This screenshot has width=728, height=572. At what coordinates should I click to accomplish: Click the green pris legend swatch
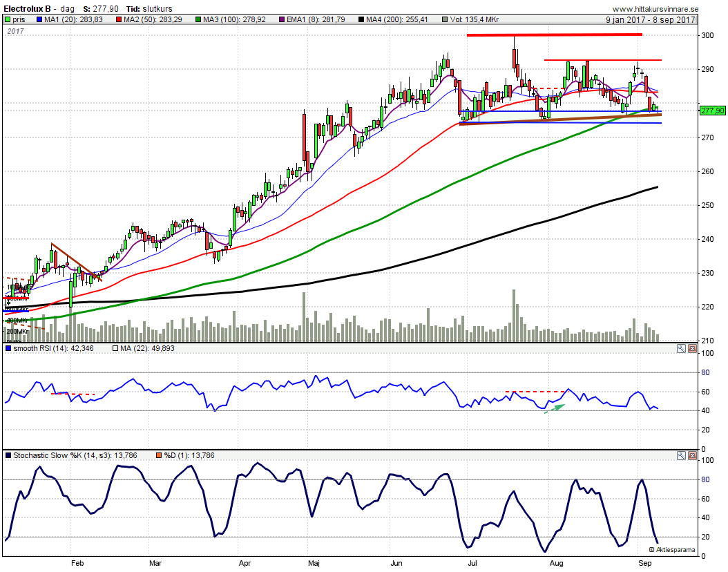[x=8, y=19]
